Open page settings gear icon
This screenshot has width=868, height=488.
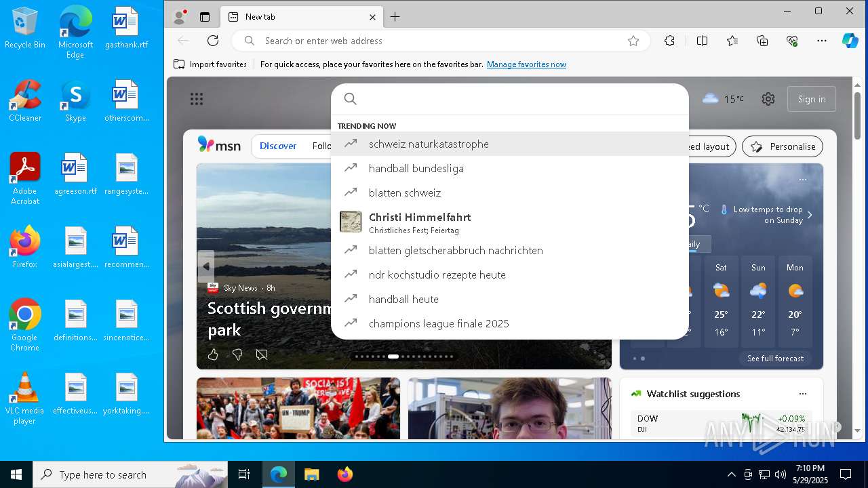[x=768, y=99]
